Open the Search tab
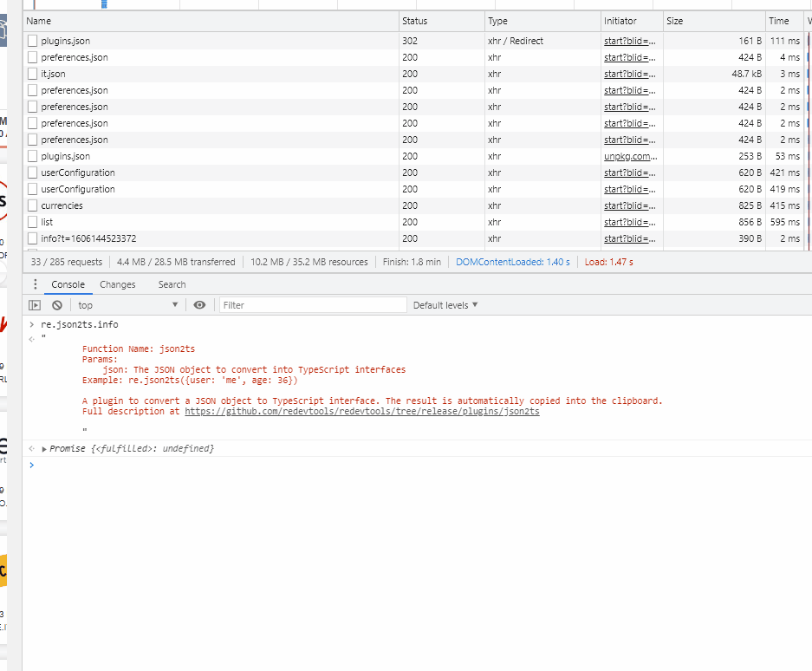 click(171, 284)
